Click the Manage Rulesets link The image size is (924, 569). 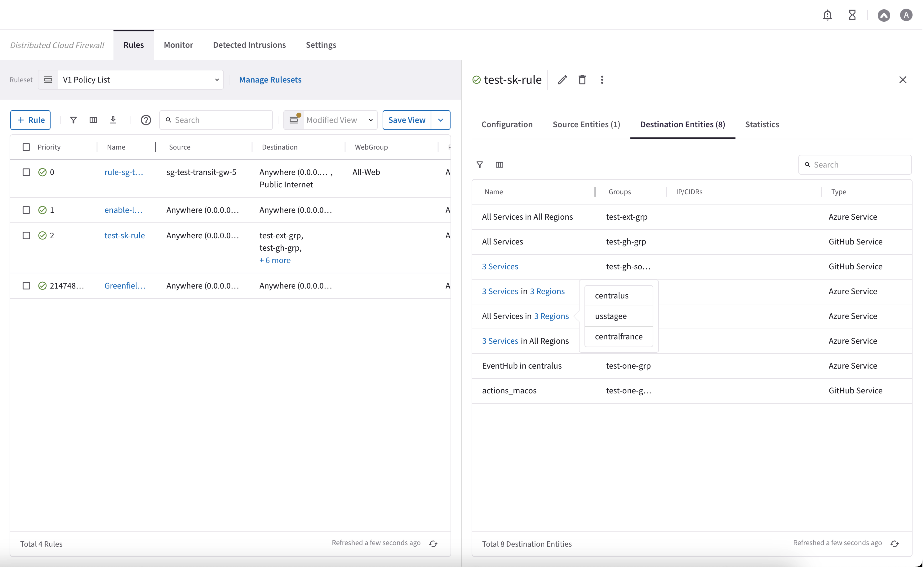(x=270, y=80)
